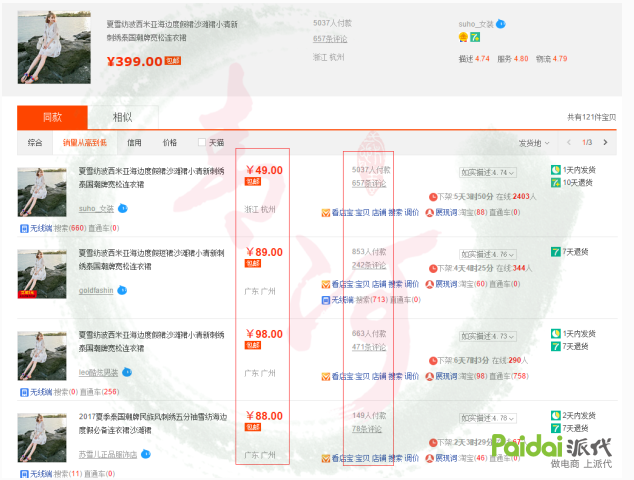Click 无线端 icon with 直通车(256)

24,392
